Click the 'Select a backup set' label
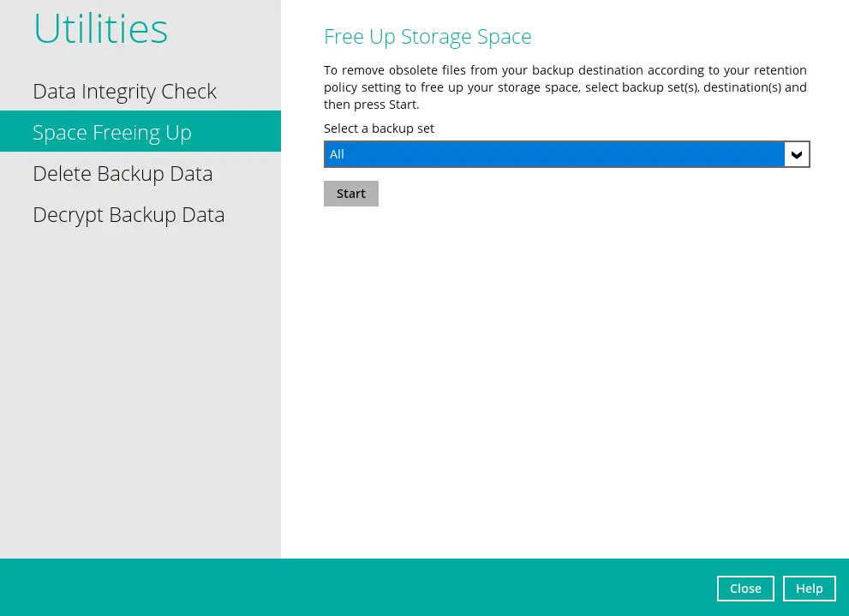The width and height of the screenshot is (849, 616). (x=379, y=129)
